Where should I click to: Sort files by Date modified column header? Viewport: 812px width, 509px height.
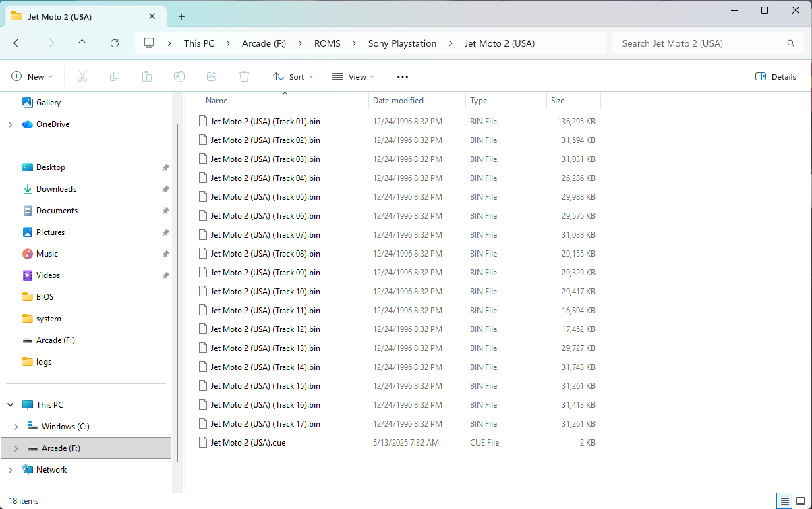click(398, 101)
